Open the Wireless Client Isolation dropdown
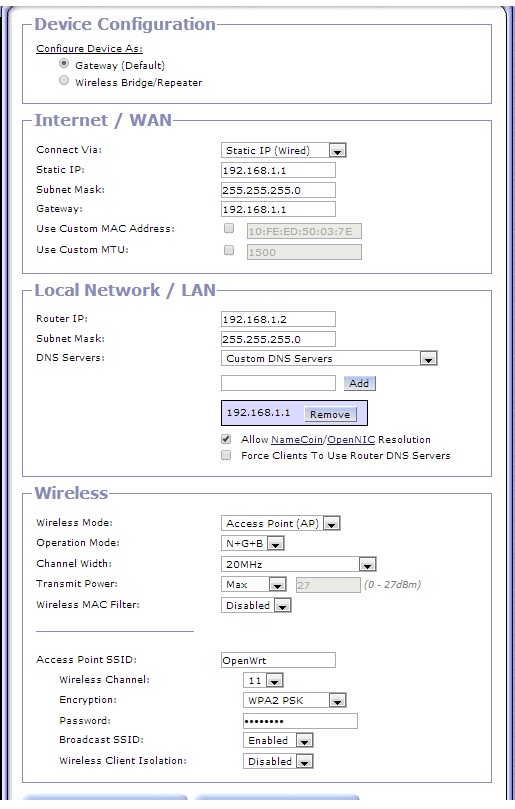 (x=278, y=762)
